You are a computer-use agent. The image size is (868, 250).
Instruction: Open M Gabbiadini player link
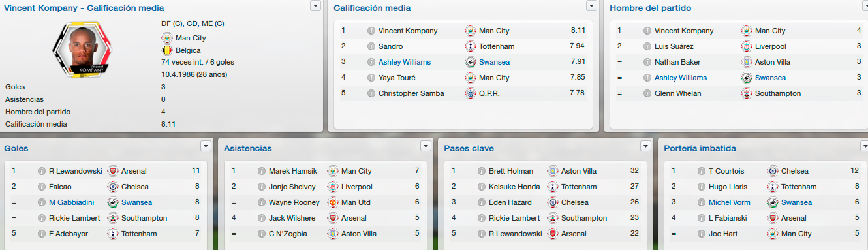click(72, 202)
